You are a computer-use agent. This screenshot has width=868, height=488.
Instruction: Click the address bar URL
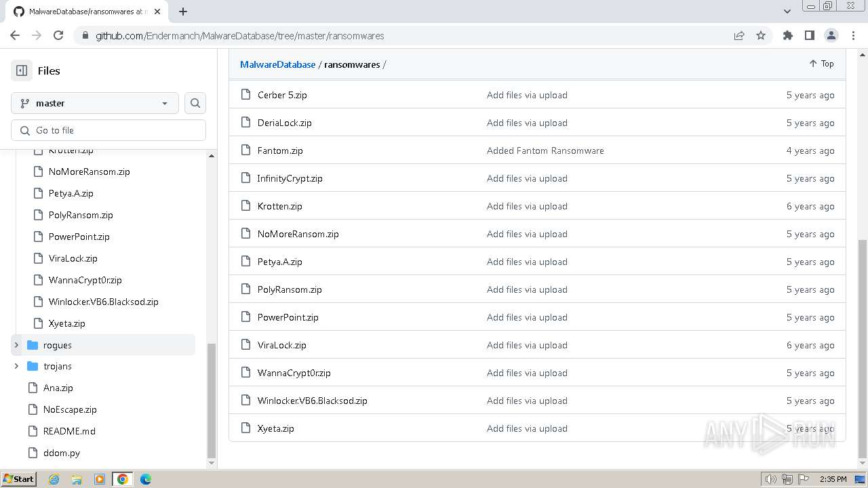click(x=240, y=36)
